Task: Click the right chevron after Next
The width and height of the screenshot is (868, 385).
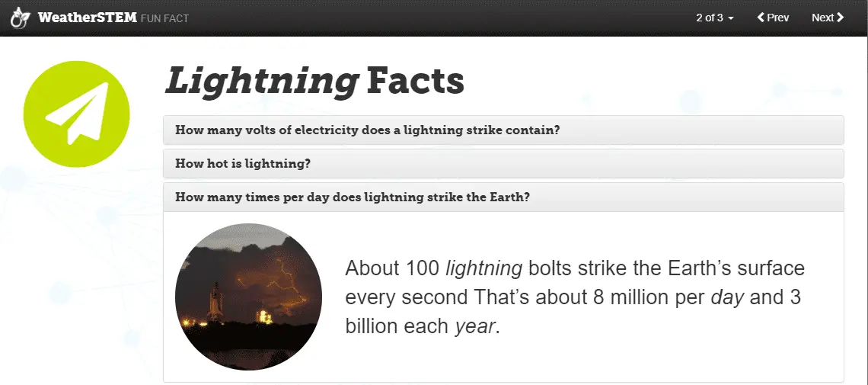Action: [841, 18]
